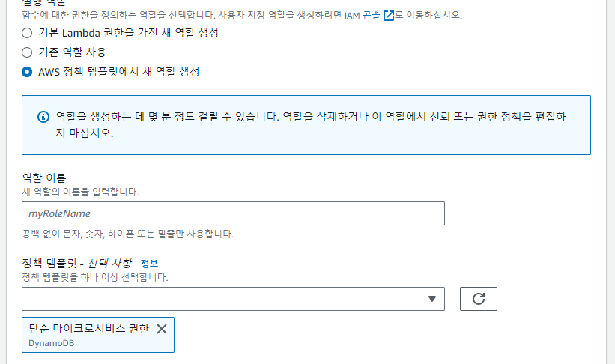Click the dropdown arrow of policy template selector

[431, 299]
